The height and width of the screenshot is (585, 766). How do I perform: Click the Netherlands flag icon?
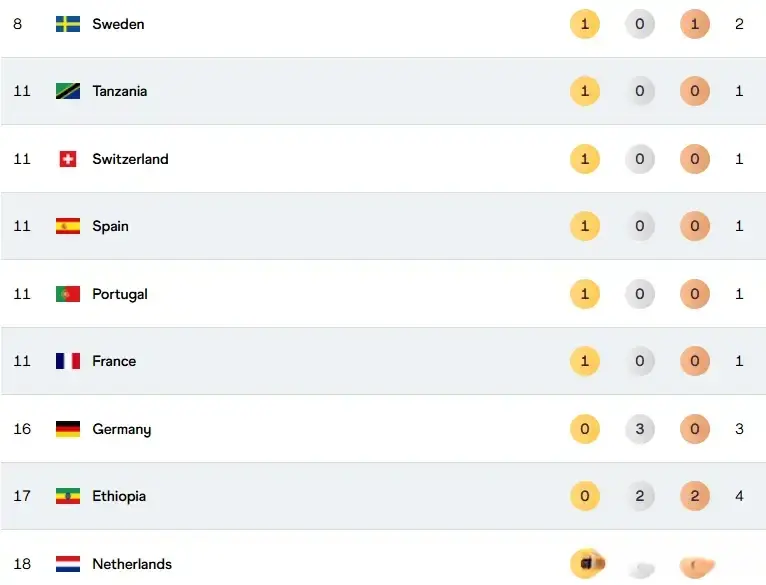click(x=67, y=564)
